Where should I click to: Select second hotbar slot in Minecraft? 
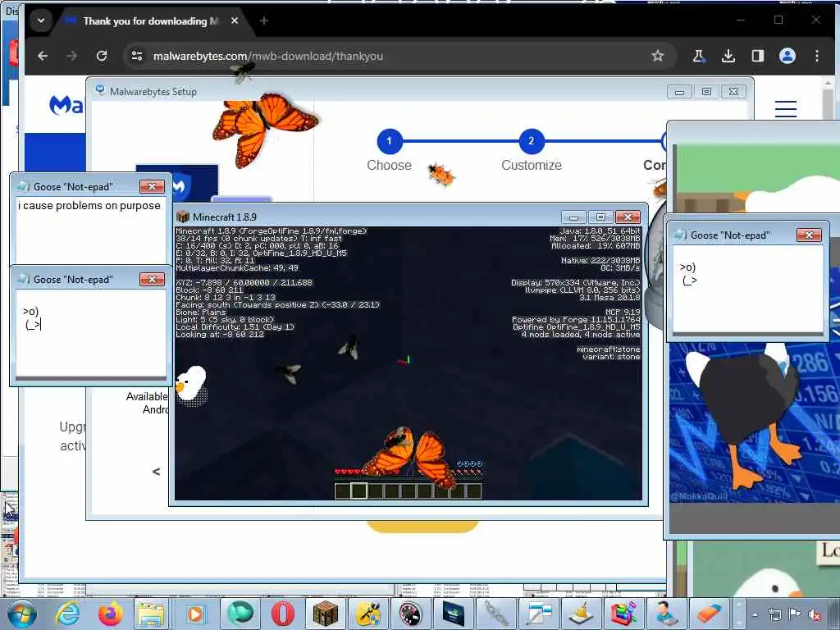tap(358, 491)
